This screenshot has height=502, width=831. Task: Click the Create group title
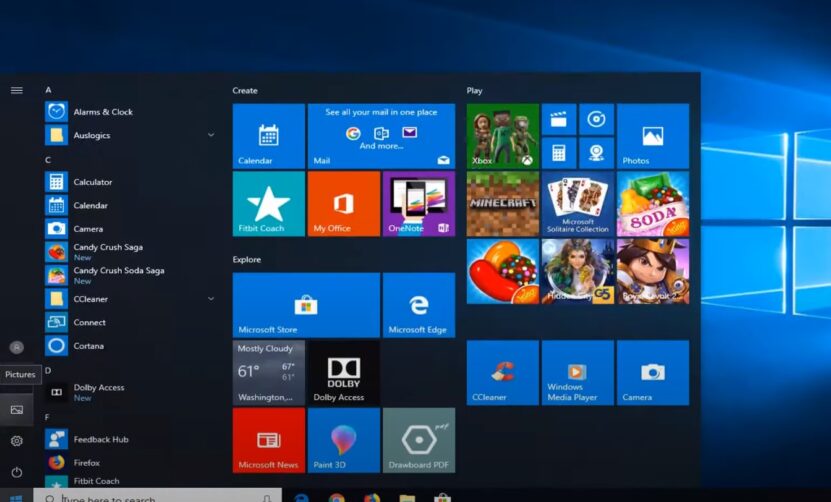[x=245, y=91]
